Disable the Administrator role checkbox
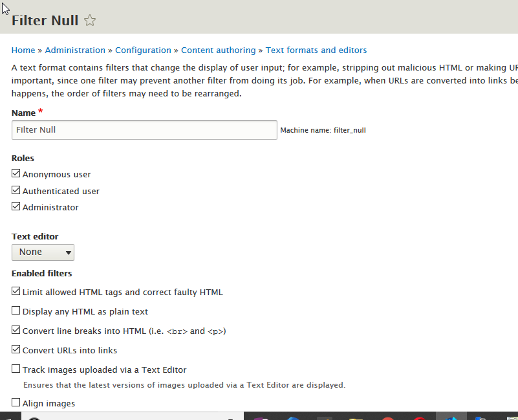This screenshot has height=420, width=518. [x=16, y=206]
